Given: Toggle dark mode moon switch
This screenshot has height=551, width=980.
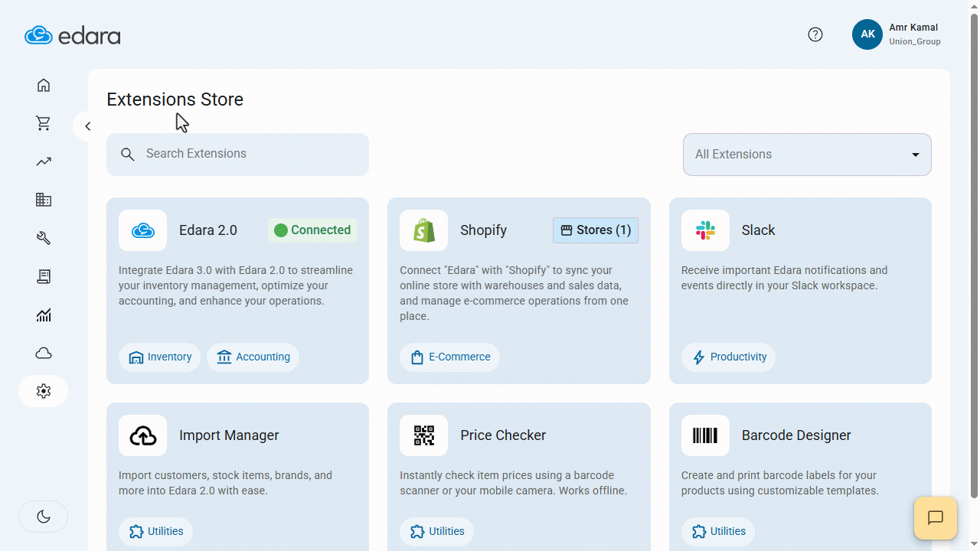Looking at the screenshot, I should pyautogui.click(x=44, y=517).
